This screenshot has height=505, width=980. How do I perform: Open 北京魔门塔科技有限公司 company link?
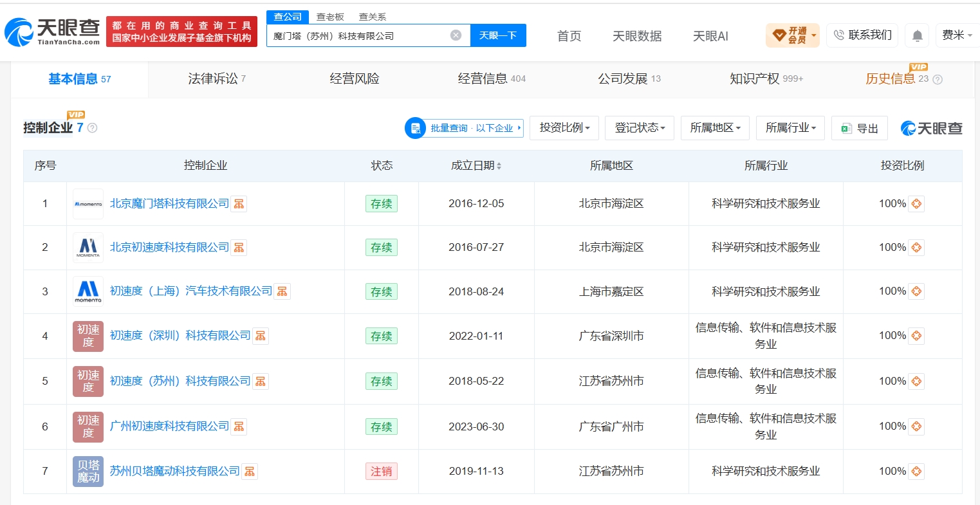(170, 203)
